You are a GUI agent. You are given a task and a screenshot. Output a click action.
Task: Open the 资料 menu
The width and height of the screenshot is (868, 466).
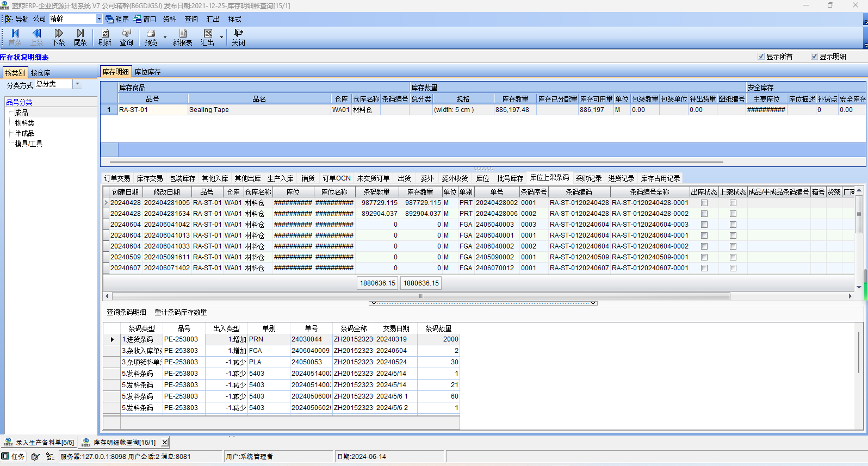169,19
